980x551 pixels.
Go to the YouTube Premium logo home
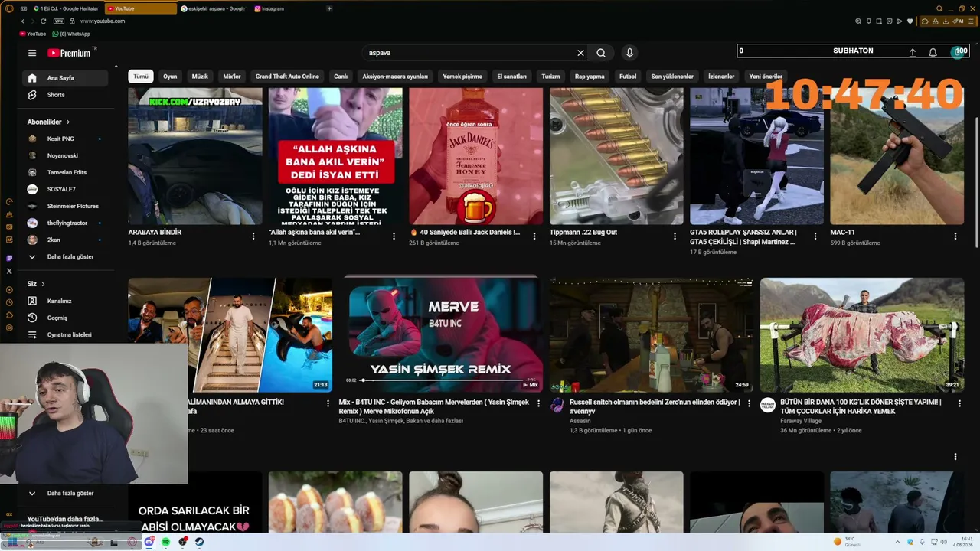click(69, 53)
